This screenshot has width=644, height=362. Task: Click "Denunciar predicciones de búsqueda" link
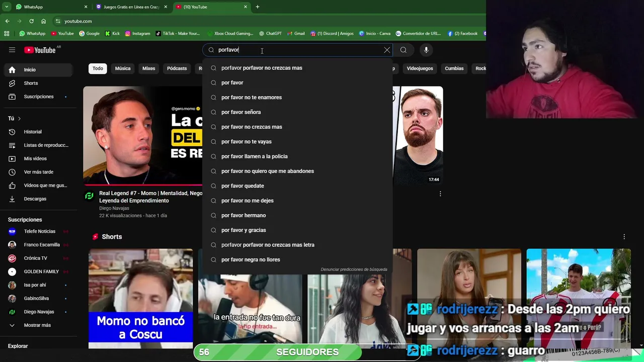[x=354, y=269]
